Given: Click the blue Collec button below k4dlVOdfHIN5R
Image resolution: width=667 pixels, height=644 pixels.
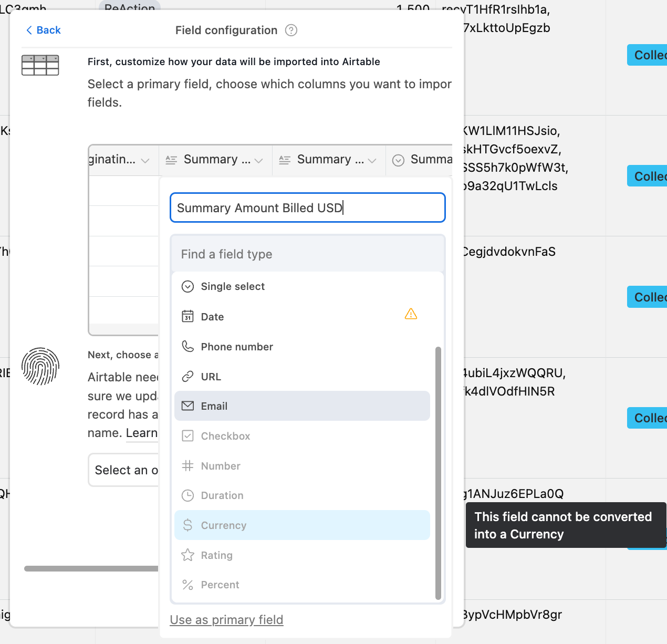Looking at the screenshot, I should coord(647,418).
